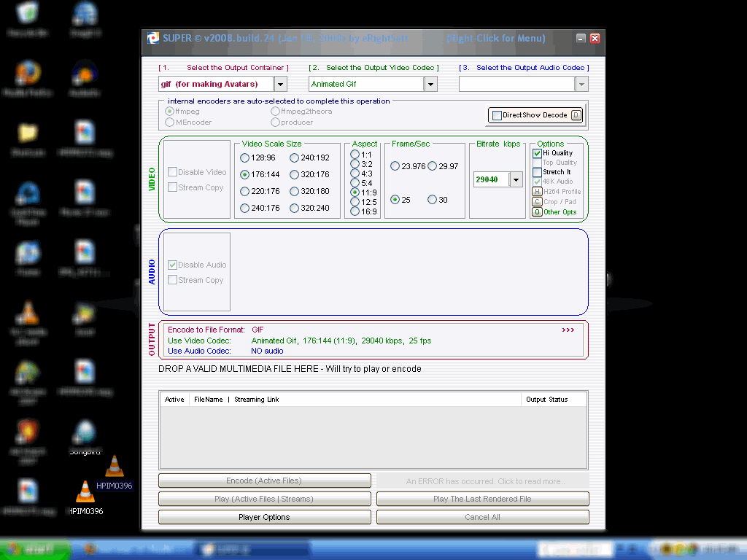Click the Windows Start button
Screen dimensions: 747x560
tap(34, 549)
